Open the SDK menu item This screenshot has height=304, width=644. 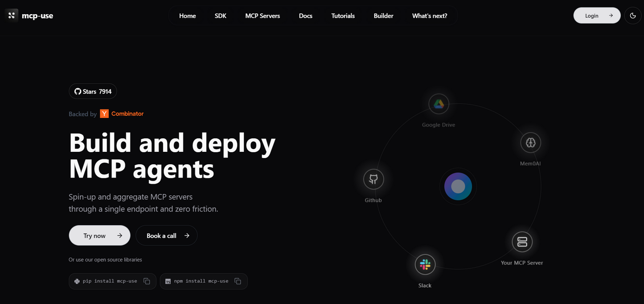tap(221, 16)
